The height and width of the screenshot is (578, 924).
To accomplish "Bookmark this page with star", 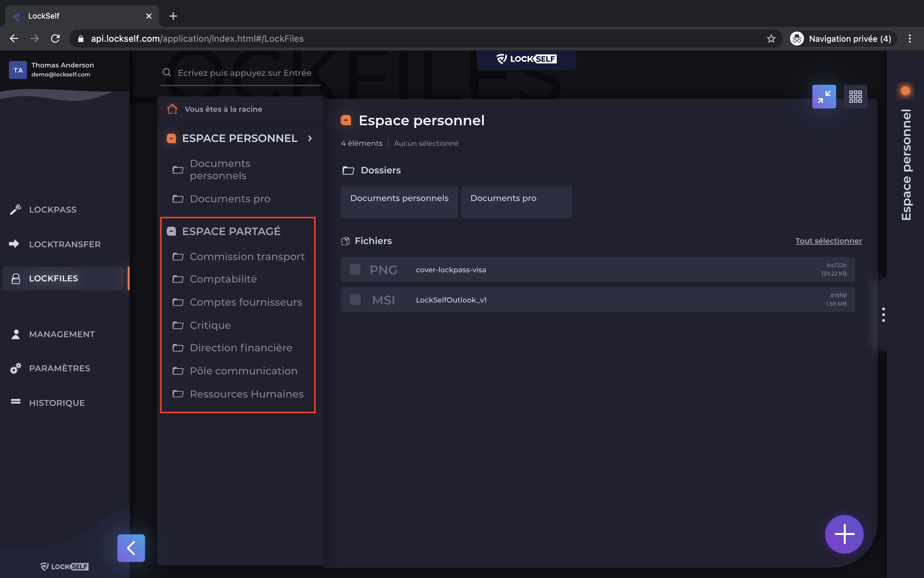I will click(x=771, y=39).
